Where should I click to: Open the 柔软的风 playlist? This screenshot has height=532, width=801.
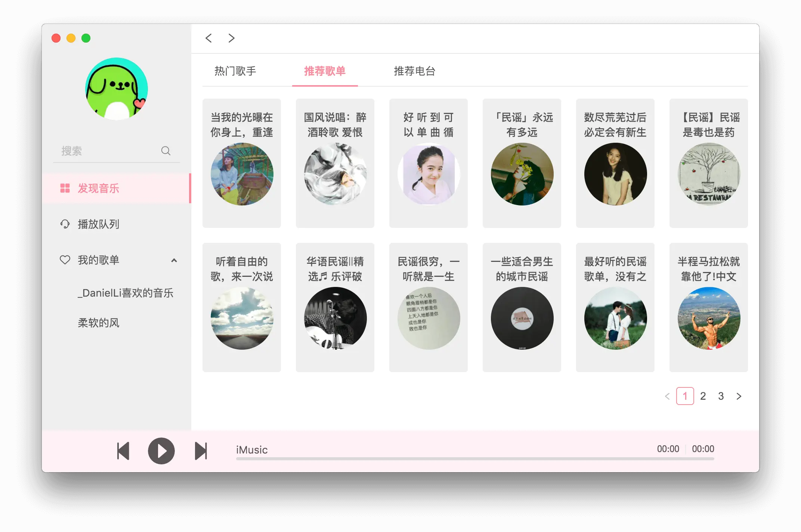tap(98, 323)
